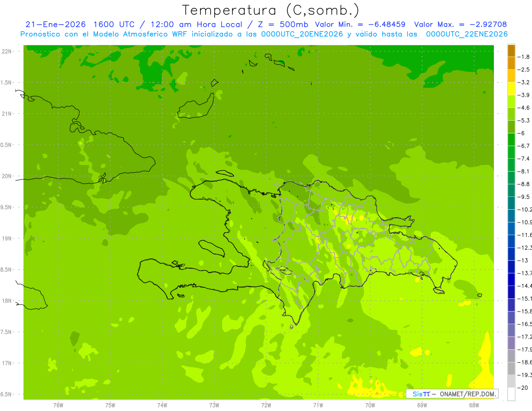532x411 pixels.
Task: Click the '-13.7' color bar value
Action: point(525,273)
